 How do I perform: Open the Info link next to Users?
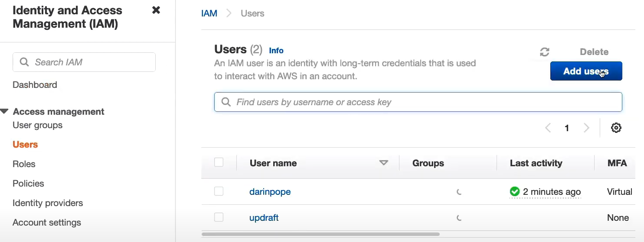tap(276, 51)
